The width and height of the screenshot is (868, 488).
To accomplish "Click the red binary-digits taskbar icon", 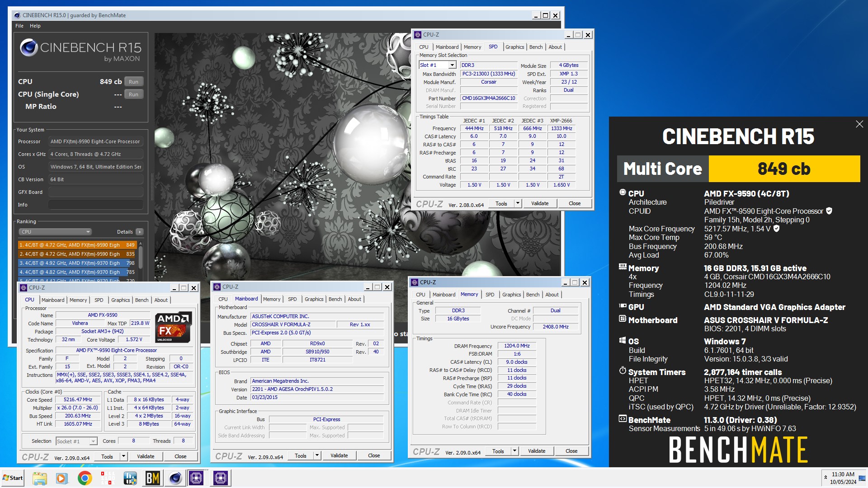I will click(x=107, y=478).
